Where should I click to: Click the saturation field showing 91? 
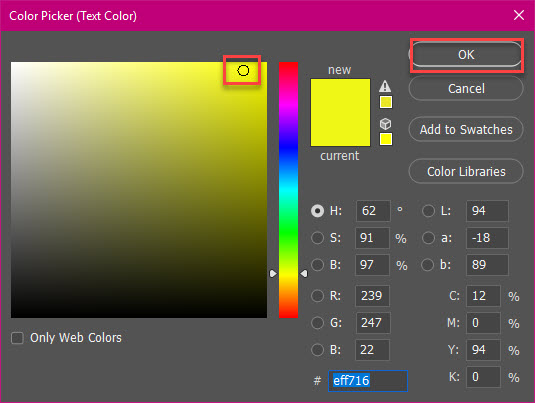point(372,238)
